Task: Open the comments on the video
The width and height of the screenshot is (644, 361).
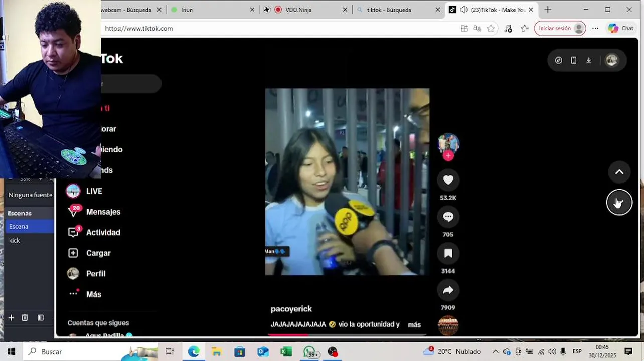Action: (x=448, y=217)
